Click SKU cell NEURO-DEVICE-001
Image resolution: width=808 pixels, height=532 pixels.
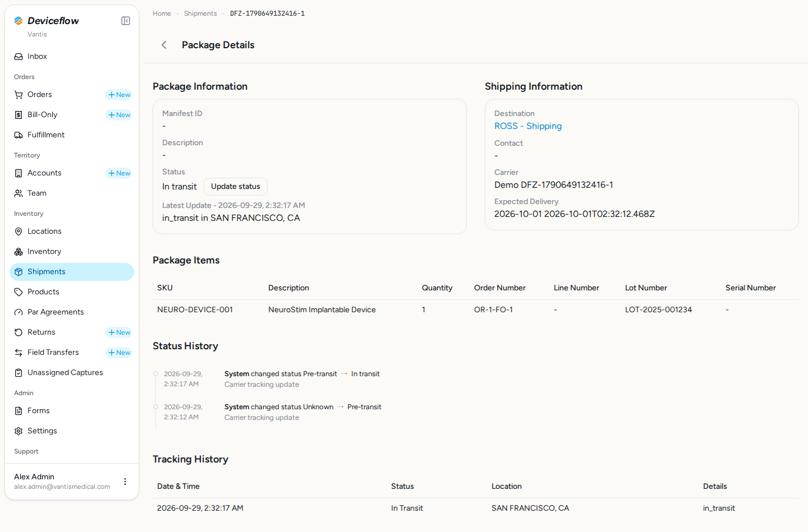point(195,309)
